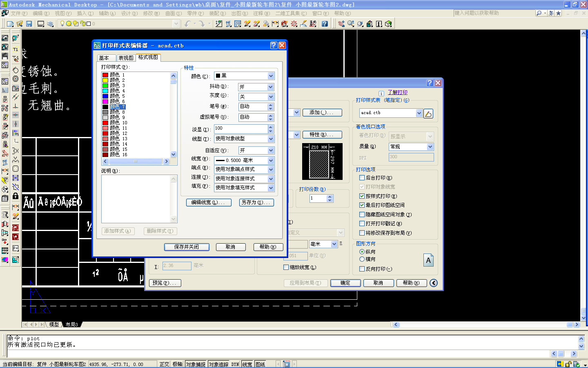The height and width of the screenshot is (368, 588).
Task: Click the plot style list scroll down arrow
Action: pos(174,155)
